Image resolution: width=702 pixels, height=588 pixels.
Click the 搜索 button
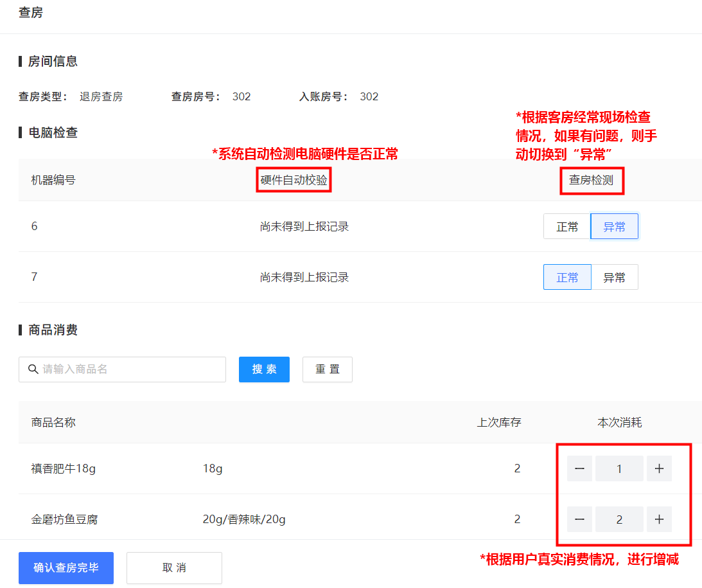[264, 370]
